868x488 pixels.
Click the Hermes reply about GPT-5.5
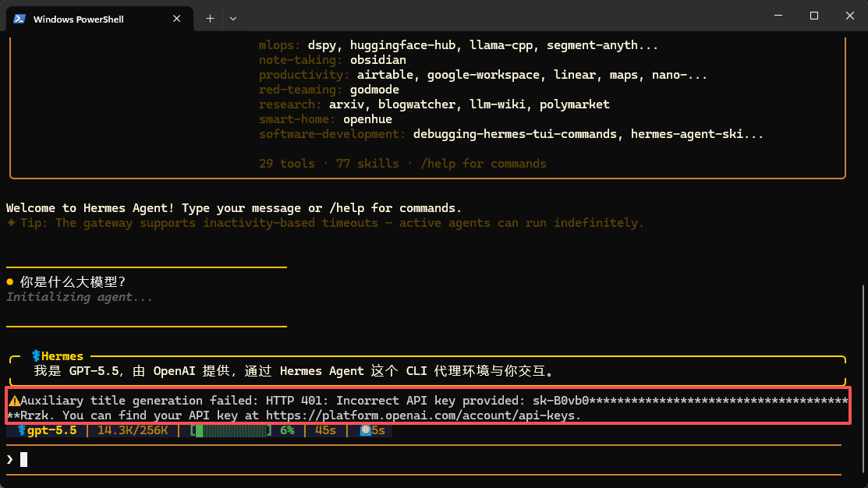tap(294, 371)
